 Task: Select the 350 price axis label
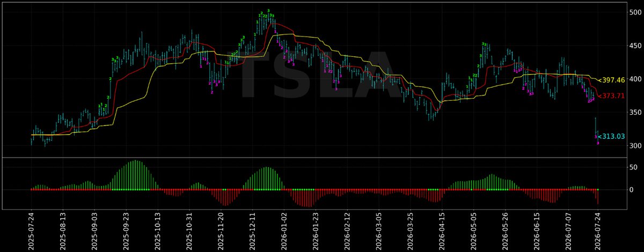[x=636, y=112]
